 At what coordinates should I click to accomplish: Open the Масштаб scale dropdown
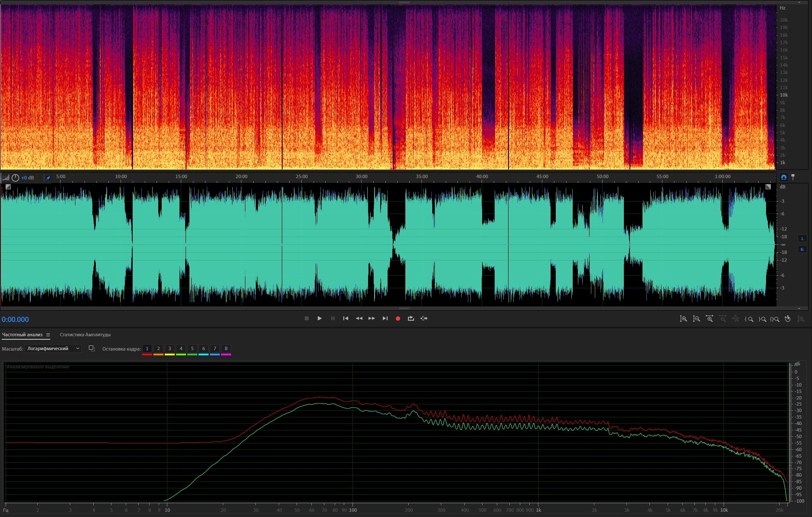53,348
